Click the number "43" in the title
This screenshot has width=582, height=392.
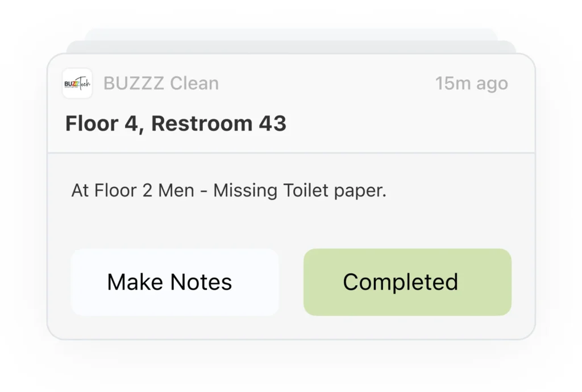273,123
